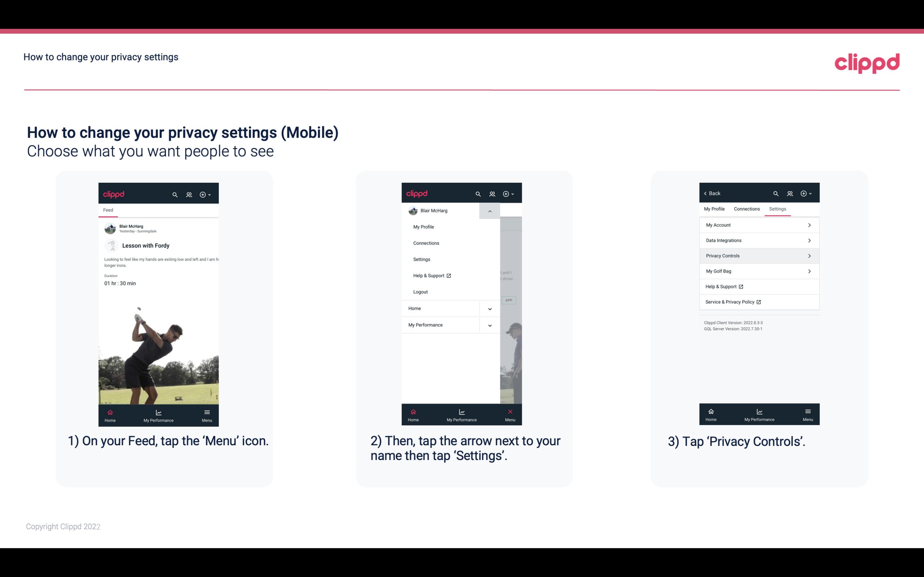Open My Account settings option
Screen dimensions: 924x577
click(758, 225)
